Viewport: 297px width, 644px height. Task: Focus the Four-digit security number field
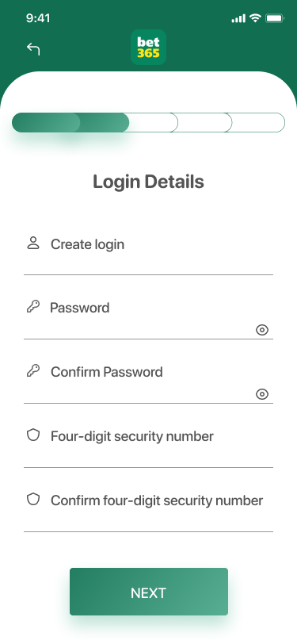pyautogui.click(x=149, y=446)
